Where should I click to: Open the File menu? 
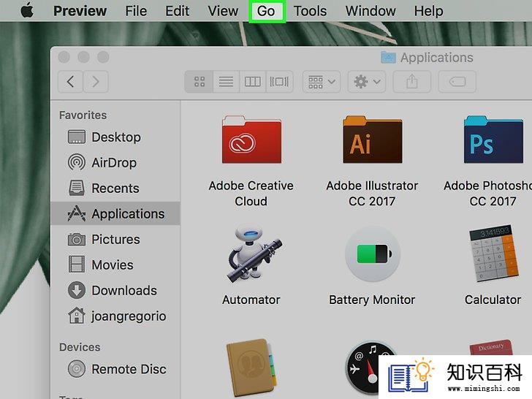(x=136, y=11)
